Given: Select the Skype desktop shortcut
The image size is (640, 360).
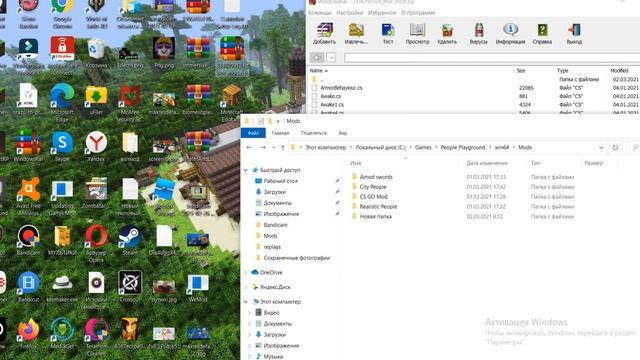Looking at the screenshot, I should point(62,146).
